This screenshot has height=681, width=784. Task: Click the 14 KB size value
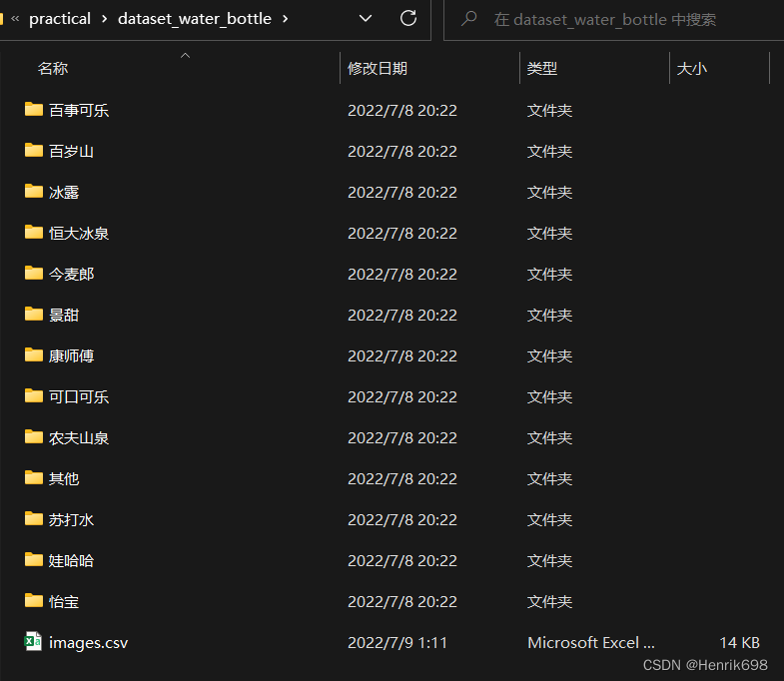[739, 642]
